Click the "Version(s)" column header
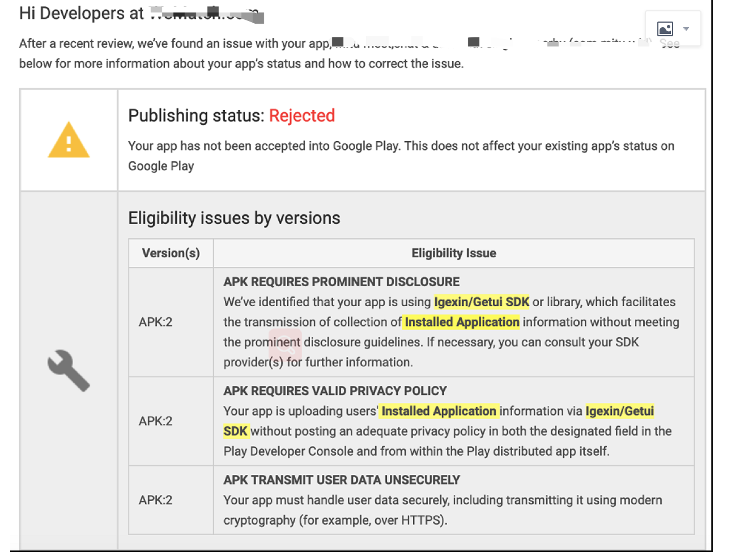Viewport: 740px width, 560px height. click(x=171, y=253)
